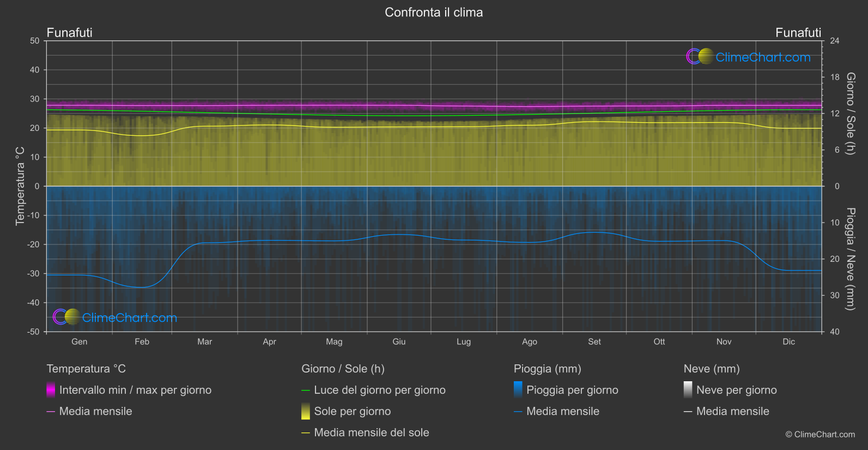Click the 'Pioggia / Neve (mm)' right axis title
Image resolution: width=868 pixels, height=450 pixels.
click(851, 259)
